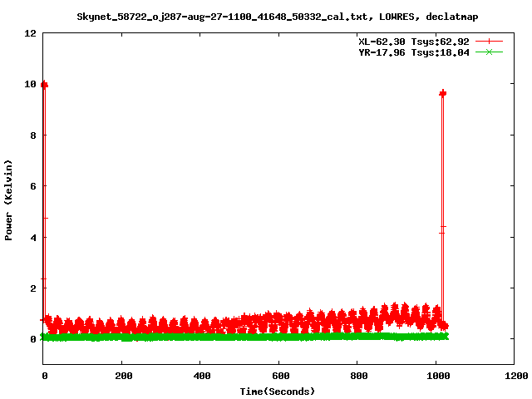Click the Time(Seconds) x-axis label
The width and height of the screenshot is (532, 399).
point(277,392)
